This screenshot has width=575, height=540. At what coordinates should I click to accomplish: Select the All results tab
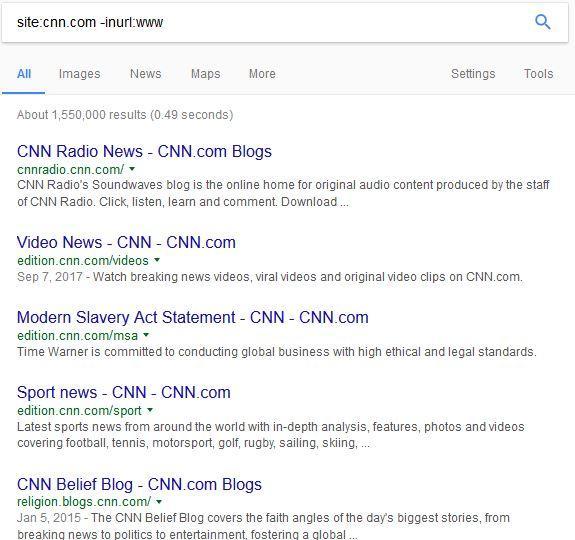pos(24,74)
